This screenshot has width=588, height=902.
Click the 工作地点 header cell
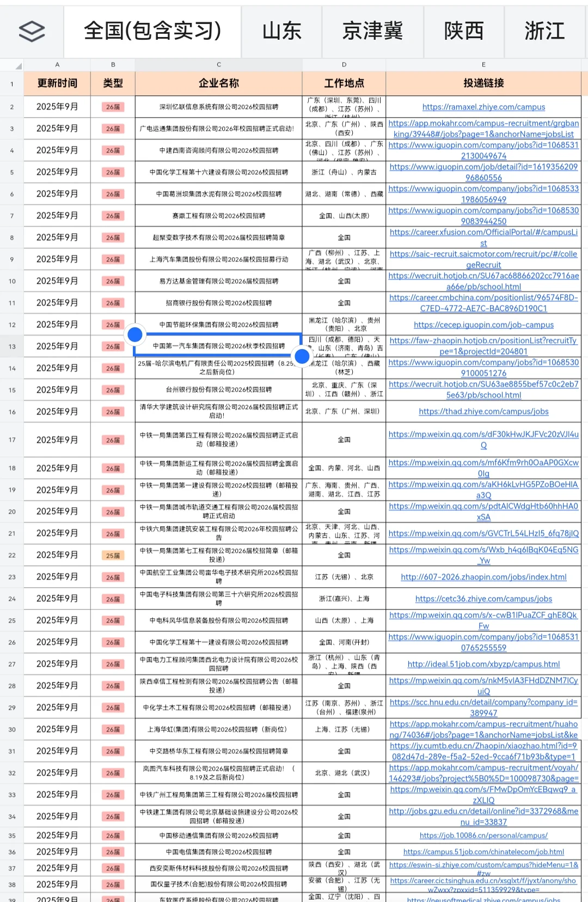(344, 83)
